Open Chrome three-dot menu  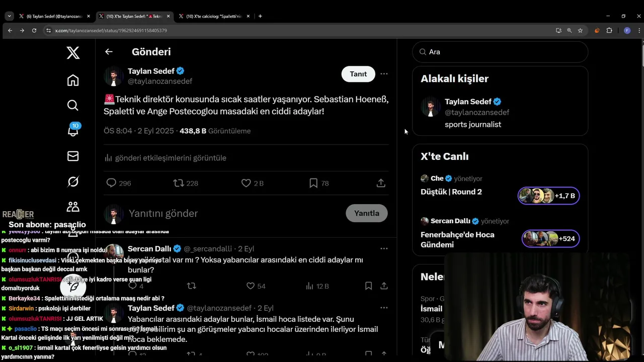[x=639, y=30]
